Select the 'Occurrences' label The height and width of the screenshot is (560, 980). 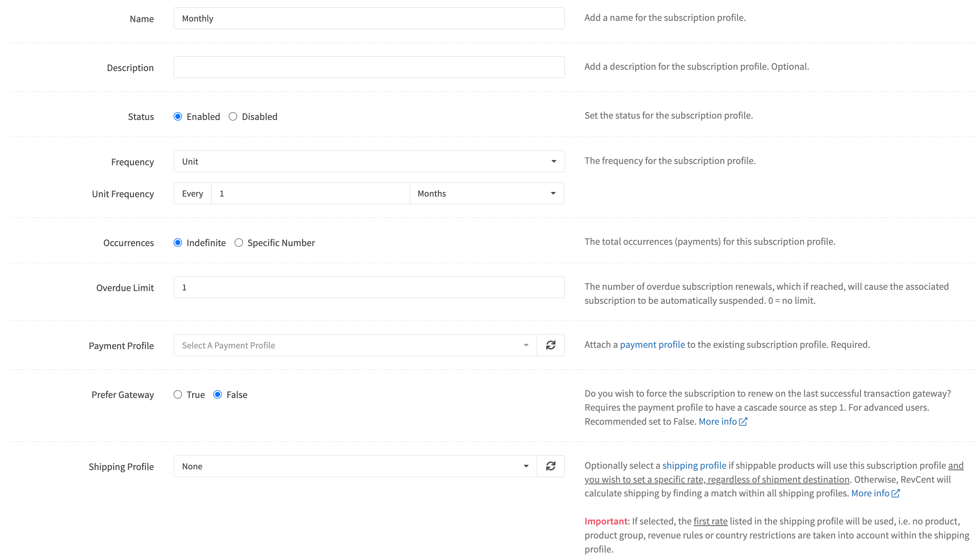(x=129, y=243)
